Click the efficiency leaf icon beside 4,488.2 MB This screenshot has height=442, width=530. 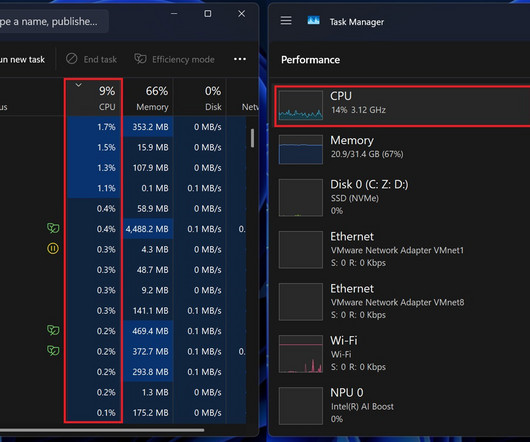(x=53, y=228)
